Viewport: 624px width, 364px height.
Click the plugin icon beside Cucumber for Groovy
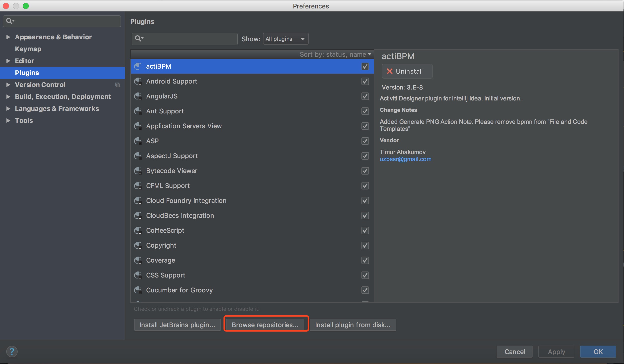pos(138,290)
